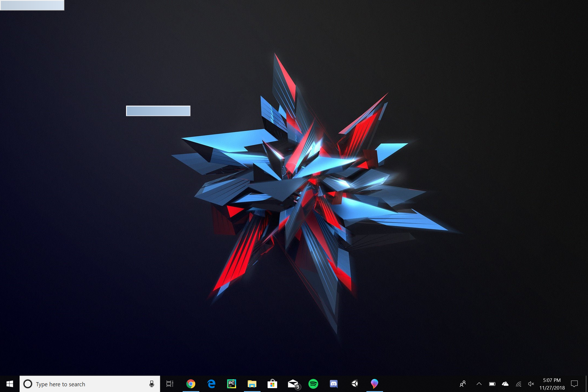Open File Explorer
Screen dimensions: 588x392
pyautogui.click(x=252, y=384)
